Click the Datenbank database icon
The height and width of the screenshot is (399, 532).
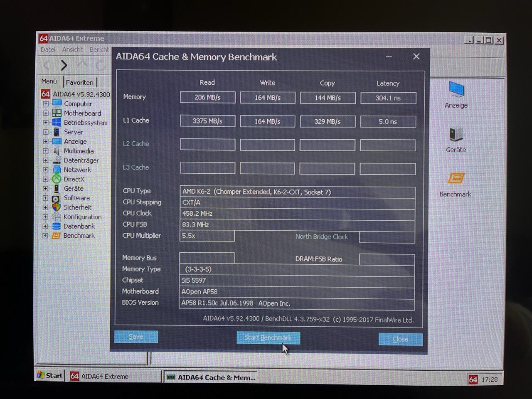point(57,226)
